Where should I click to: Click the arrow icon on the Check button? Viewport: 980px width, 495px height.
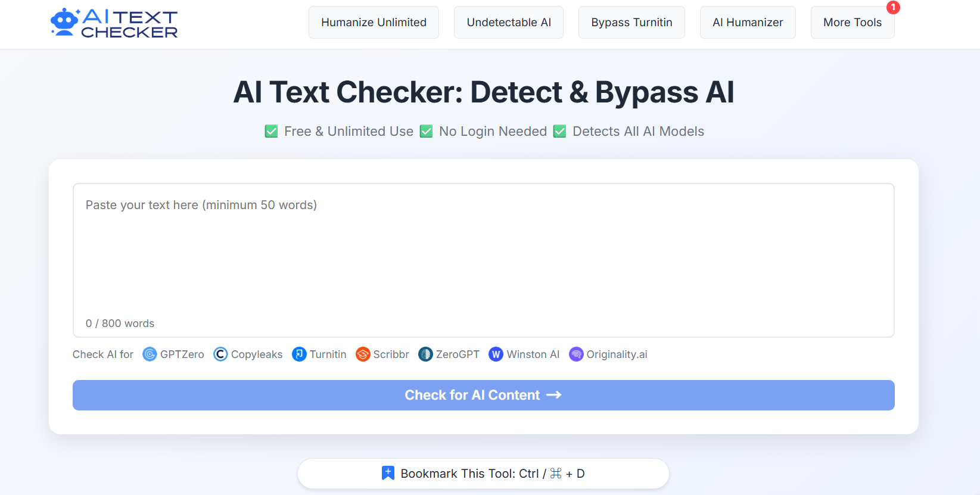click(x=554, y=395)
